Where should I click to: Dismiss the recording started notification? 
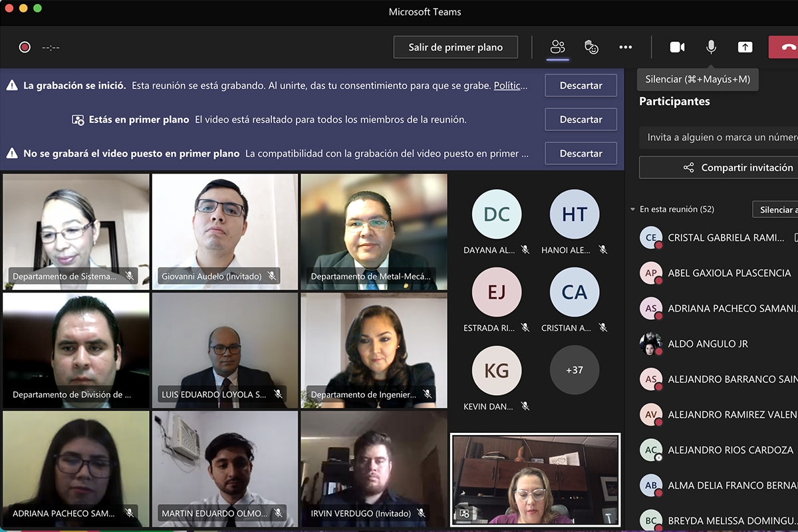click(581, 86)
